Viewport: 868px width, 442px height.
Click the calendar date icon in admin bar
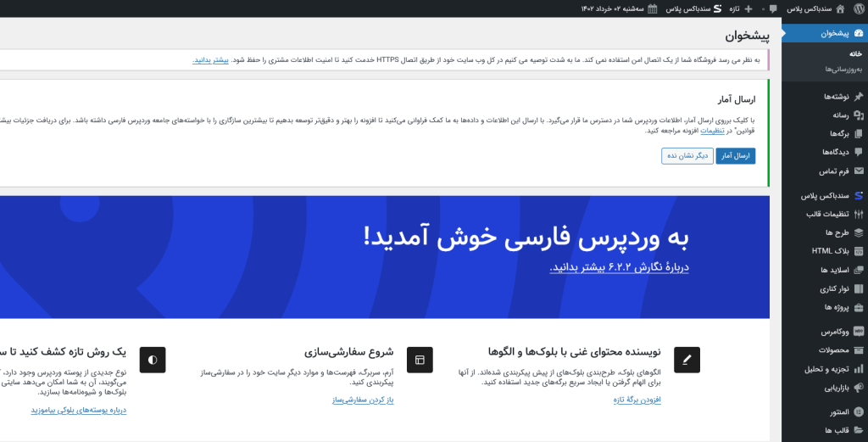pos(652,8)
